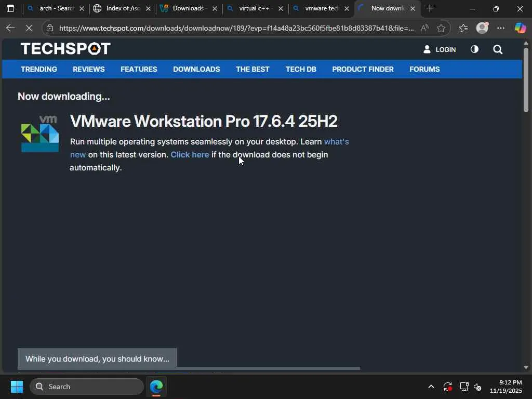This screenshot has width=532, height=399.
Task: Click the 'Click here' download link
Action: point(190,155)
